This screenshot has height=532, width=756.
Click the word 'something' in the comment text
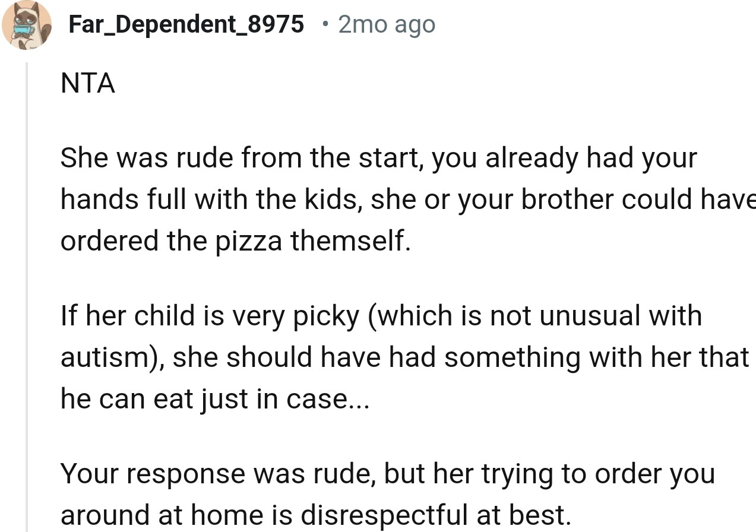point(511,358)
